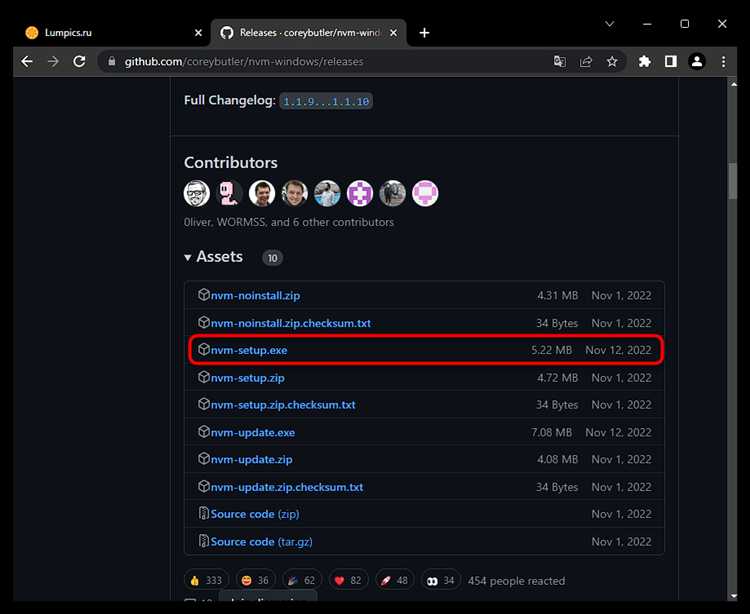Click the pink worm contributor avatar

coord(229,194)
